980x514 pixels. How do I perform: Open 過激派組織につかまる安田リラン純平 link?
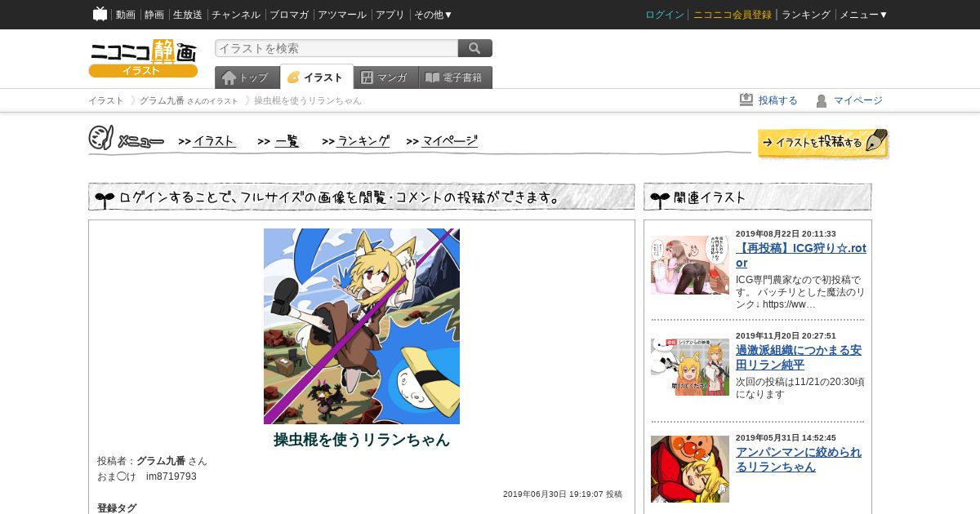click(x=799, y=357)
